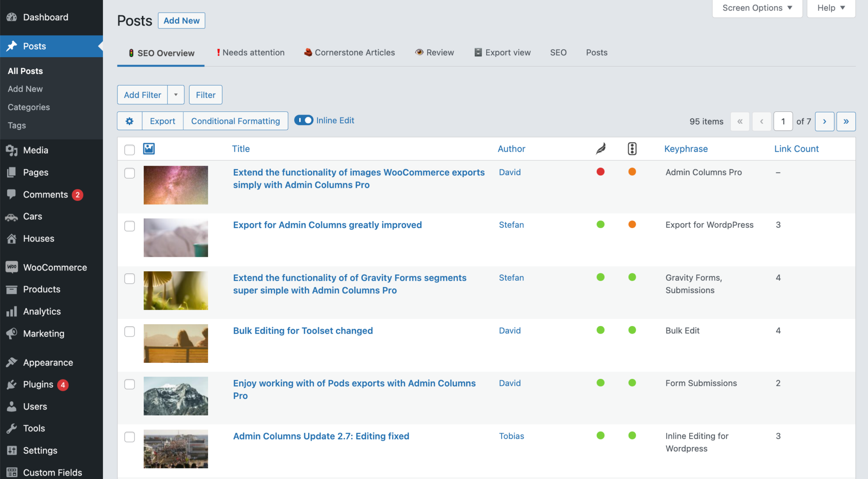Click the Export button
Viewport: 868px width, 479px height.
pos(162,121)
